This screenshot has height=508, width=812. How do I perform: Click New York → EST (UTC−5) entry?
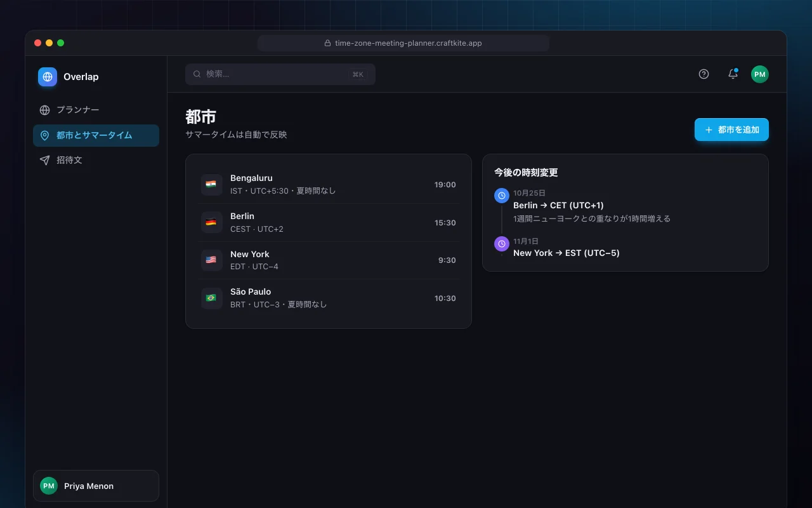click(x=566, y=253)
